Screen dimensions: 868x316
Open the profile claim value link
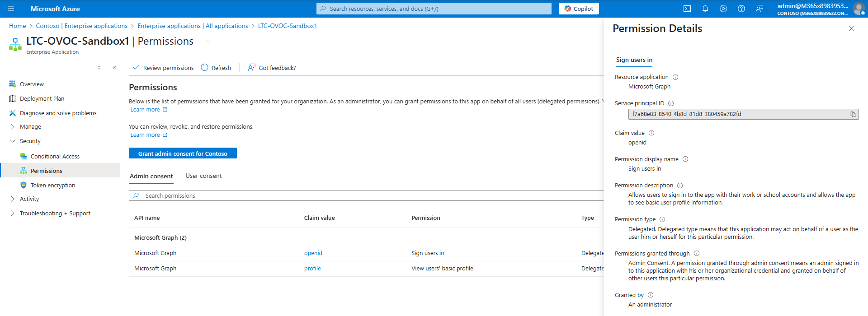pos(312,269)
